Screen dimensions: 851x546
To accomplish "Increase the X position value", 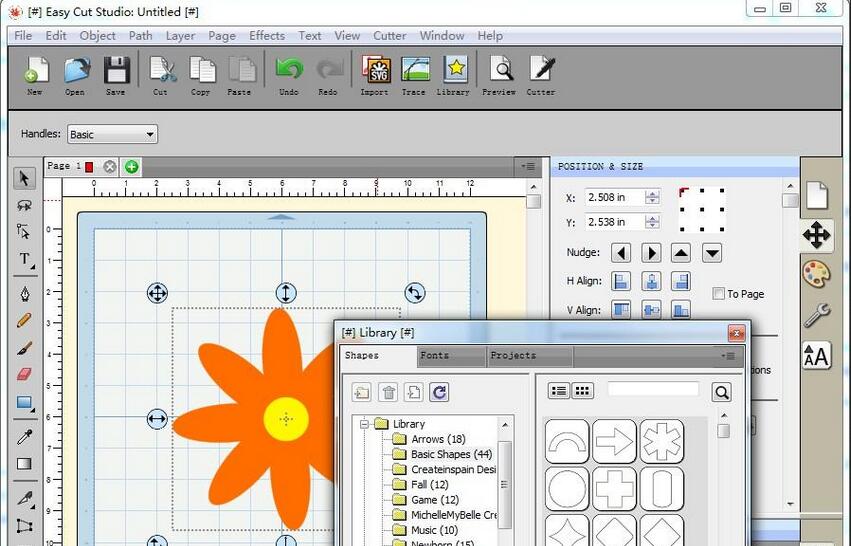I will coord(652,194).
